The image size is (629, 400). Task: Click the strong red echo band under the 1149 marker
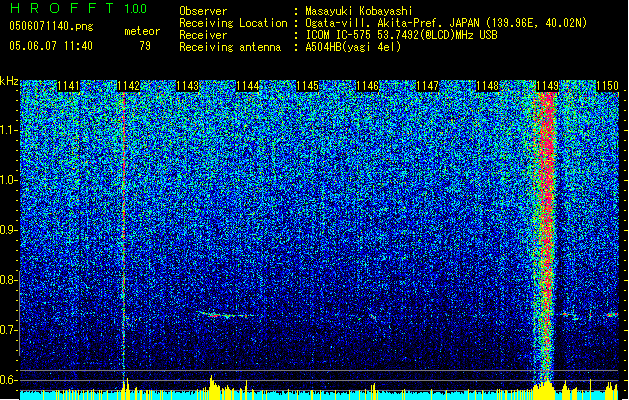(x=546, y=235)
